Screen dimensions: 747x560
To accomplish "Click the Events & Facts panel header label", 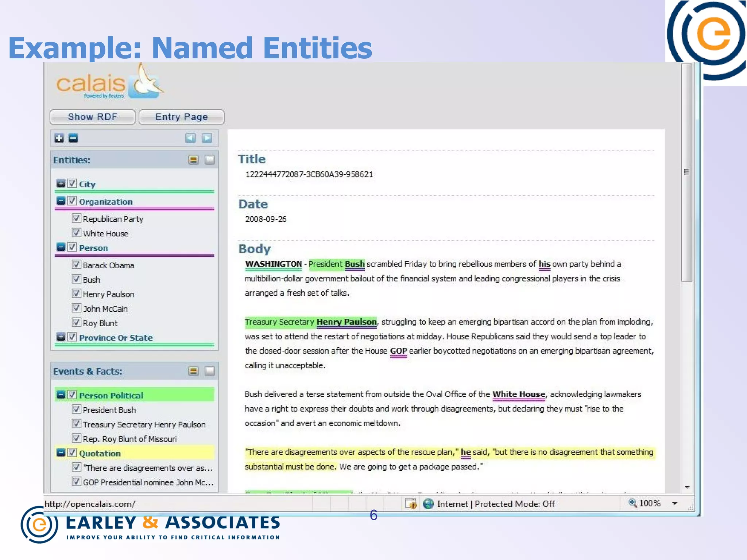I will (x=88, y=372).
